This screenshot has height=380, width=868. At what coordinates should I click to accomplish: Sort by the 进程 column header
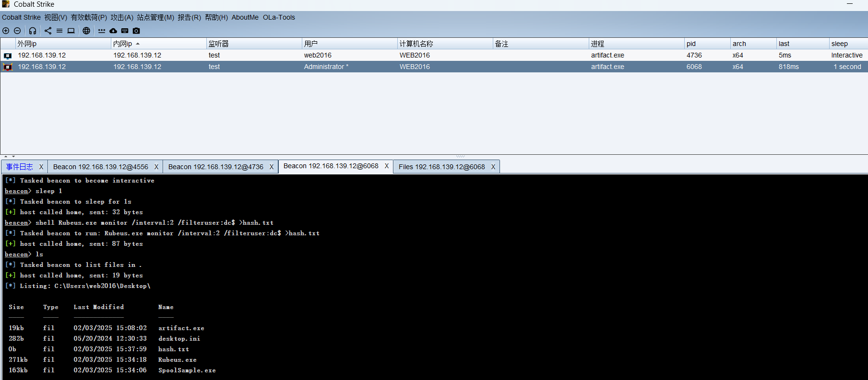(637, 44)
